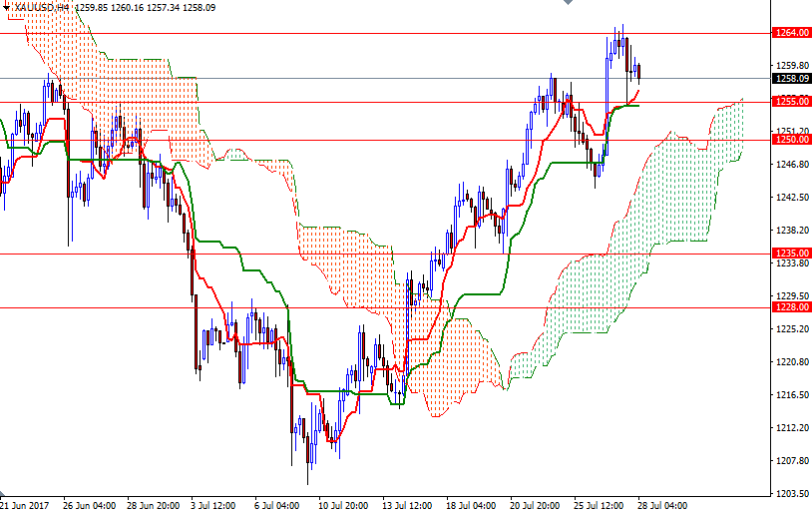Select the 1228.00 red price level tag
The height and width of the screenshot is (513, 812).
(791, 307)
